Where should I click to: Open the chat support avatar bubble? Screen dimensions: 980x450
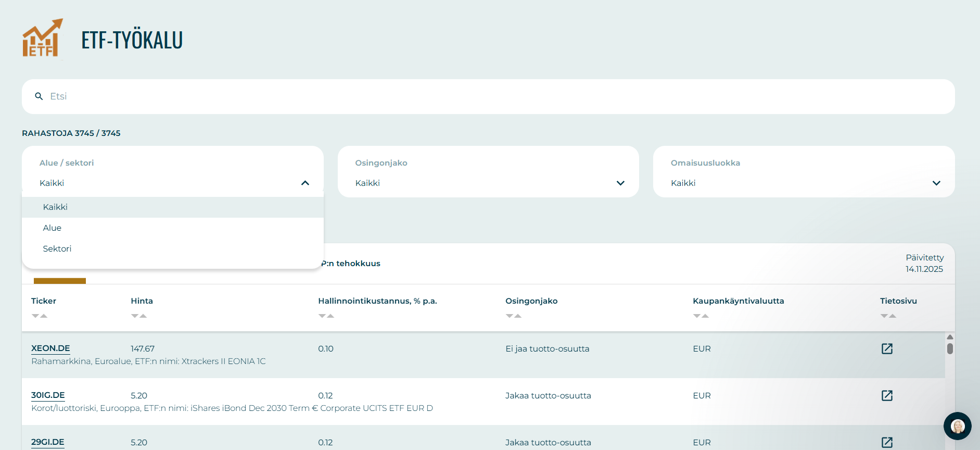pyautogui.click(x=957, y=426)
